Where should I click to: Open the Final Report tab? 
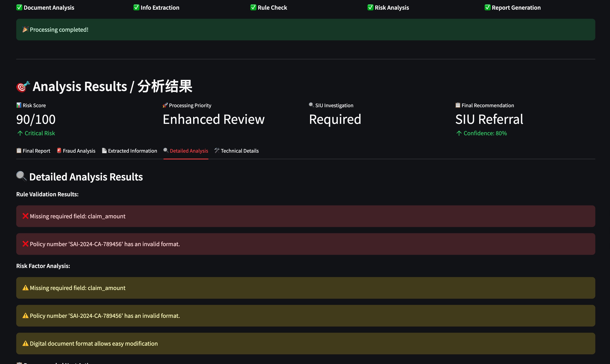click(x=33, y=151)
